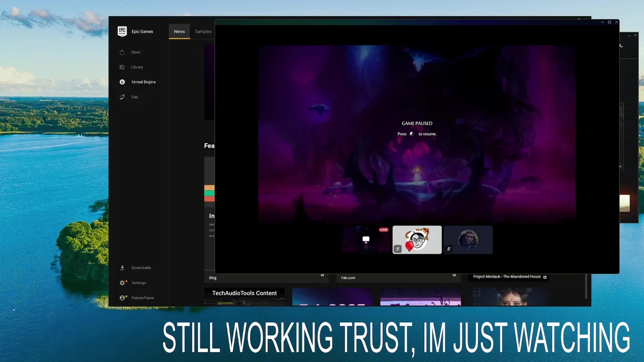Open external link icon next to Fab.com
644x362 pixels.
coord(454,275)
